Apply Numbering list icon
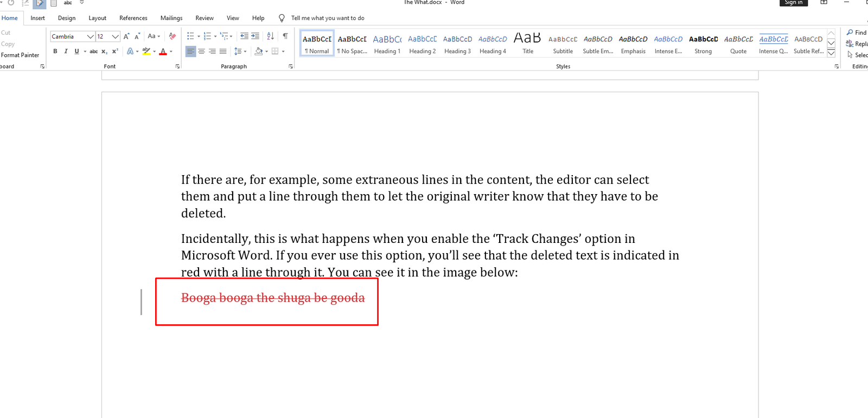The width and height of the screenshot is (868, 418). point(207,36)
